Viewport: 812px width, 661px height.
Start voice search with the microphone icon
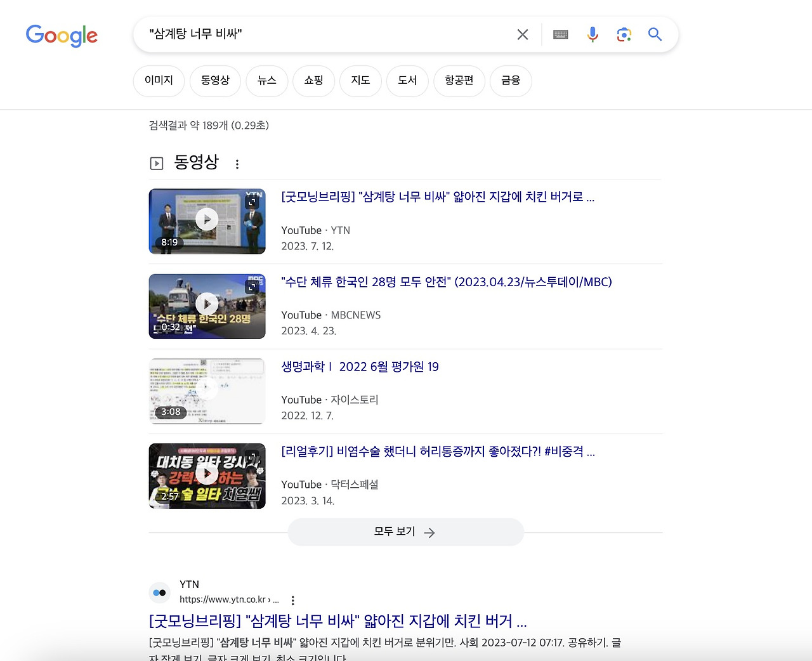click(x=592, y=34)
